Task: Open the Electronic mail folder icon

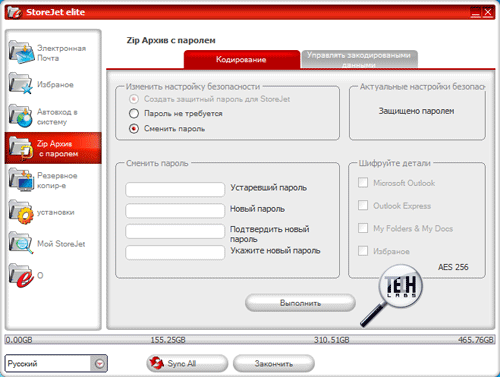Action: [x=21, y=52]
